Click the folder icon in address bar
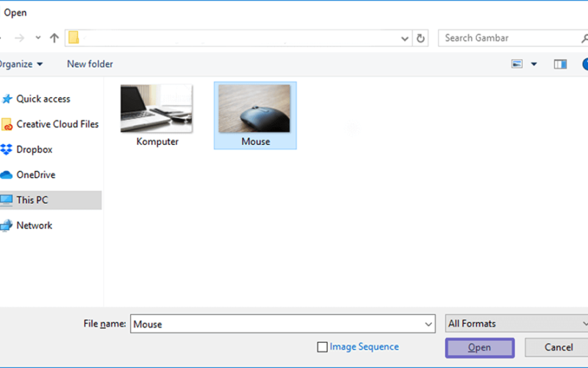 point(73,38)
